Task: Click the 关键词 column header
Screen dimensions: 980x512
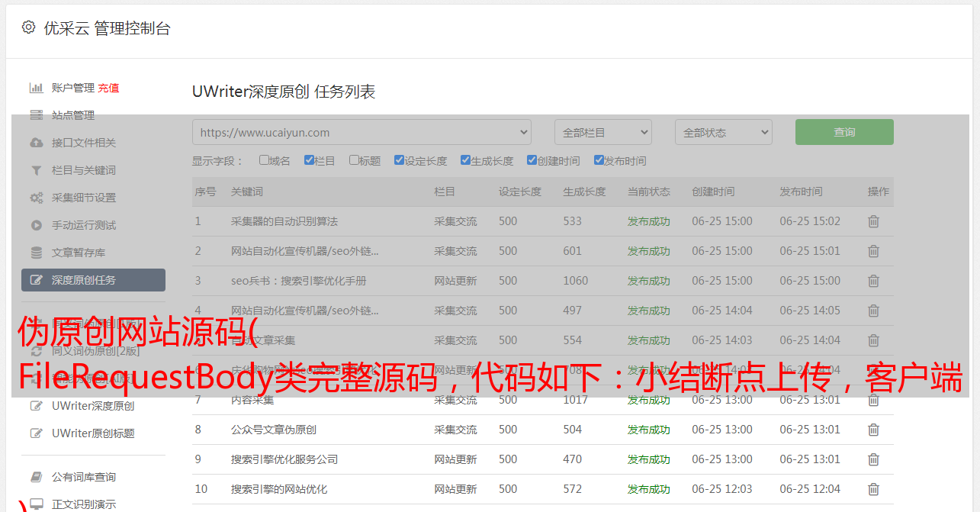Action: (x=247, y=192)
